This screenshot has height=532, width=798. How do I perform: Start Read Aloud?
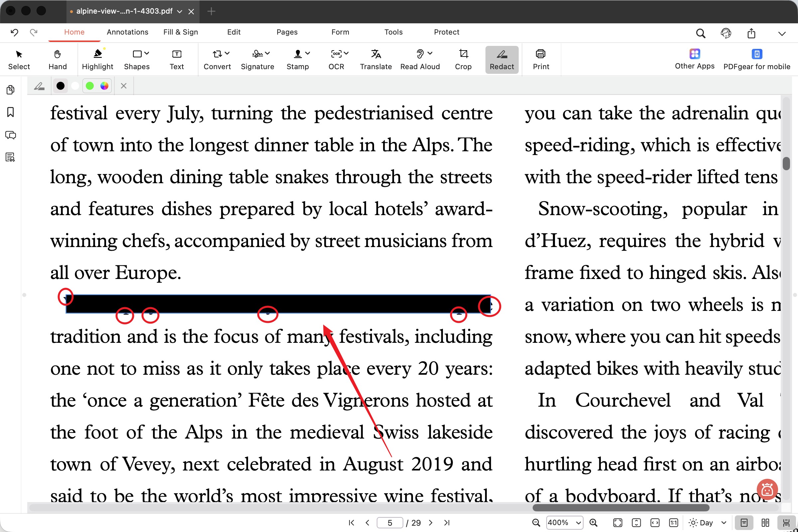point(420,60)
